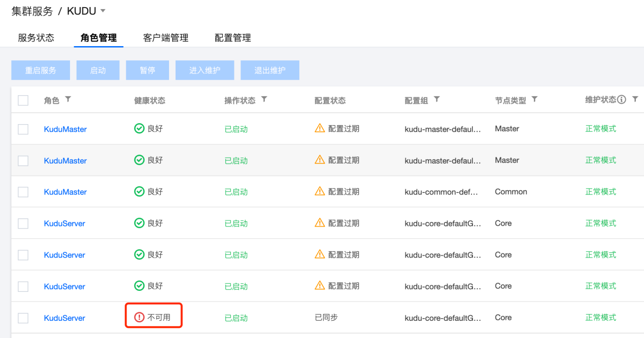This screenshot has height=338, width=644.
Task: Check the first KuduMaster row checkbox
Action: click(23, 129)
